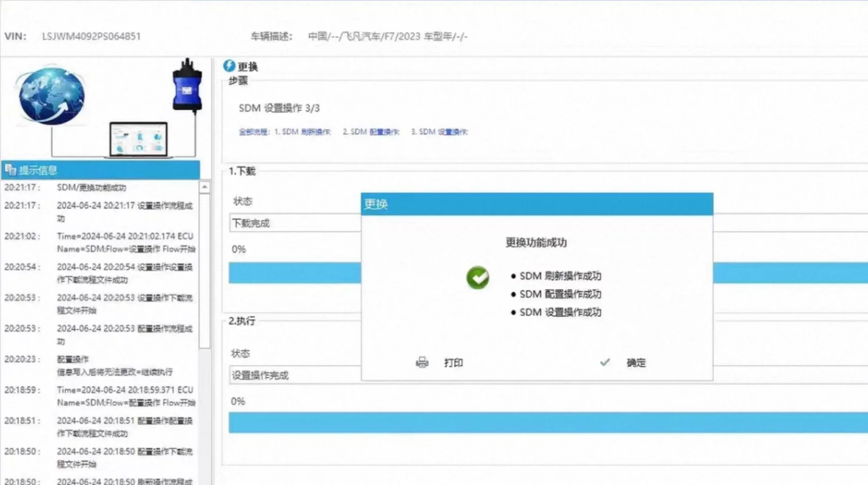This screenshot has width=868, height=485.
Task: Click the blue VCI diagnostic device icon
Action: 187,86
